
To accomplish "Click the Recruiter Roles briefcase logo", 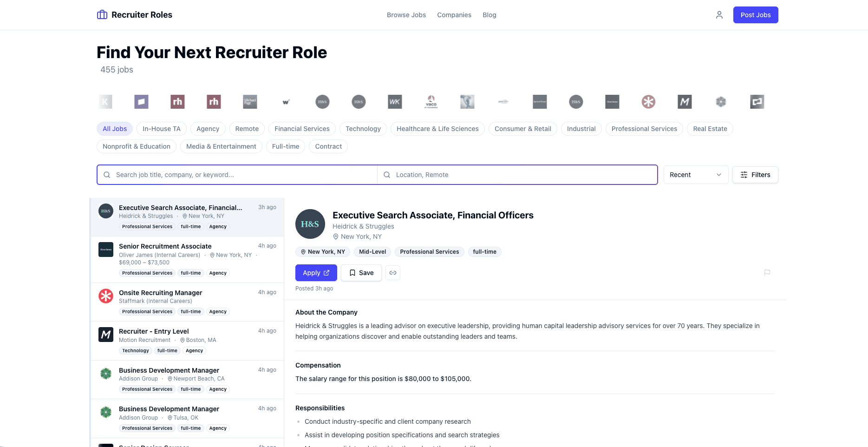I will pyautogui.click(x=102, y=14).
